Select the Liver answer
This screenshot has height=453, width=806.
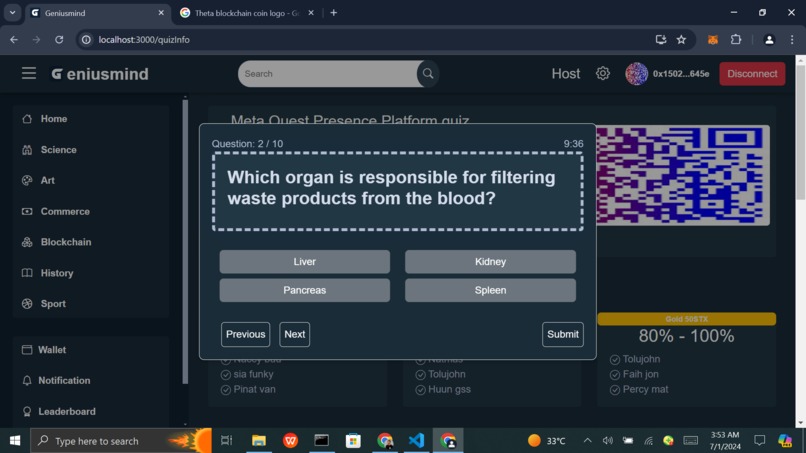304,262
